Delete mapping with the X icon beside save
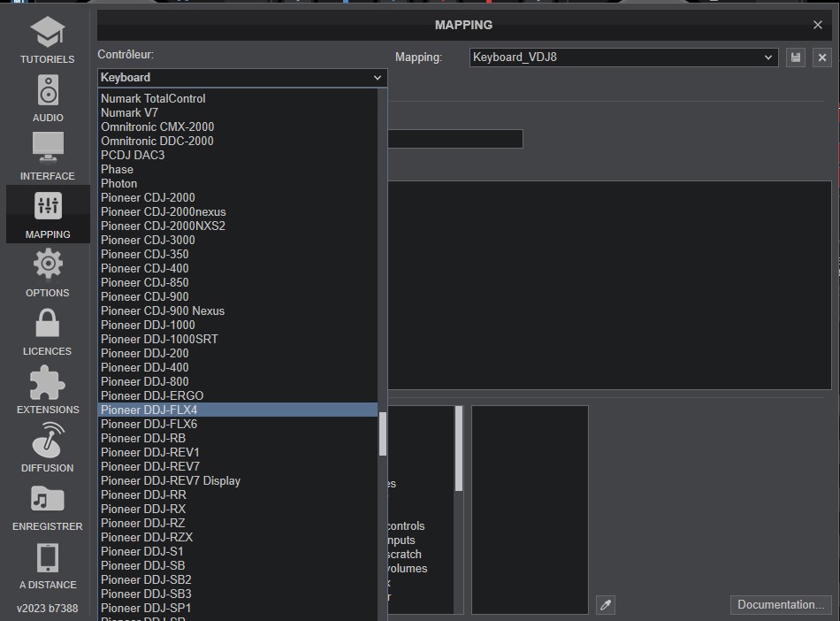Screen dimensions: 840x621 [x=821, y=57]
